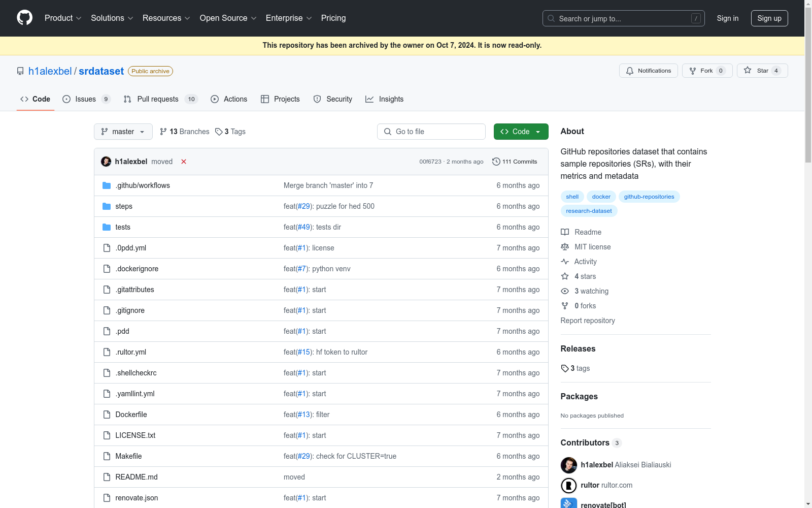Click the history clock icon beside 111 Commits

coord(496,162)
